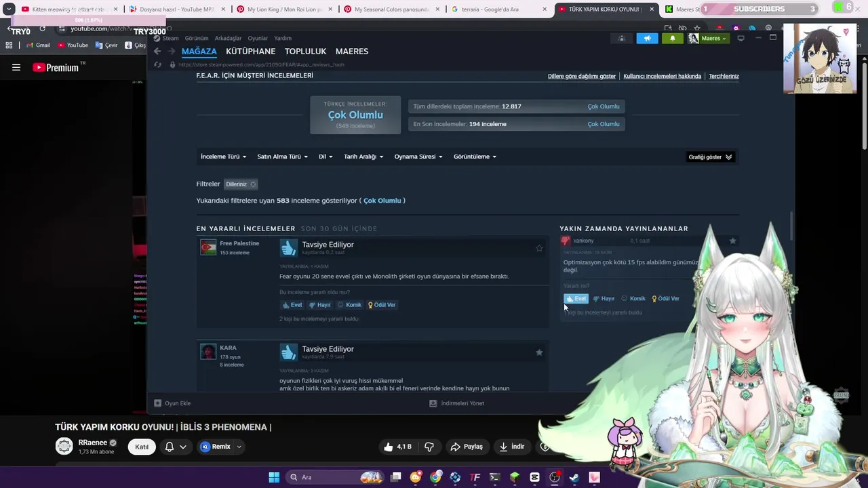Open Steam announcements megaphone icon

pos(647,38)
